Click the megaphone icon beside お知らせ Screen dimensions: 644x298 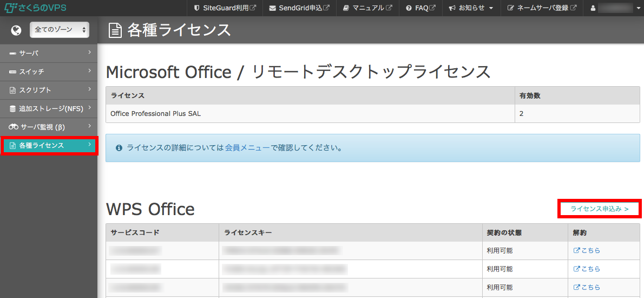(x=452, y=8)
